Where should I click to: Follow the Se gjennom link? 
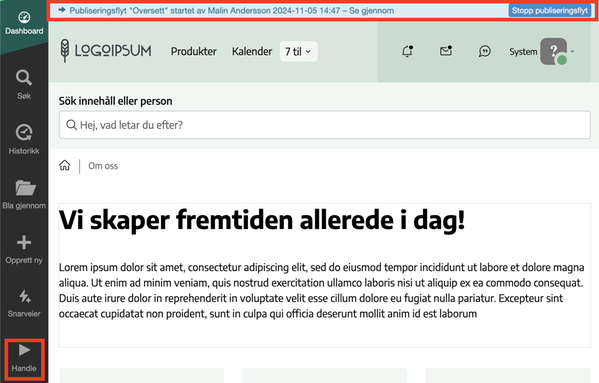click(371, 11)
